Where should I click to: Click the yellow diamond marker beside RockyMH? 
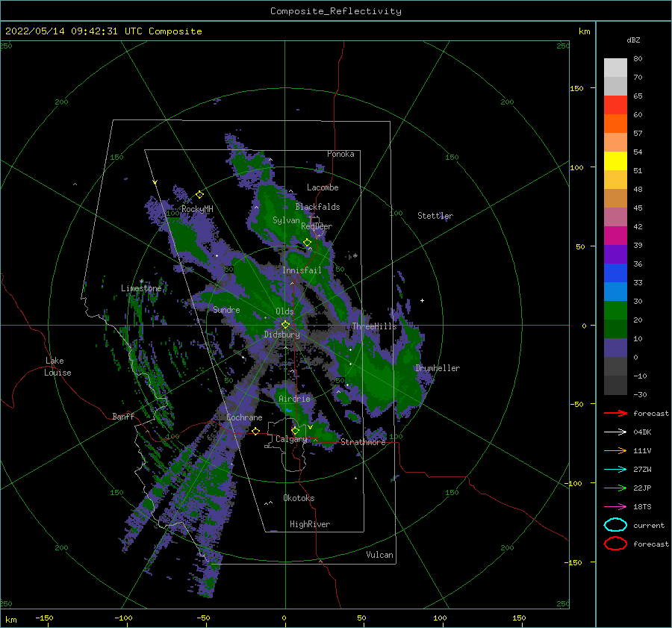pyautogui.click(x=199, y=195)
